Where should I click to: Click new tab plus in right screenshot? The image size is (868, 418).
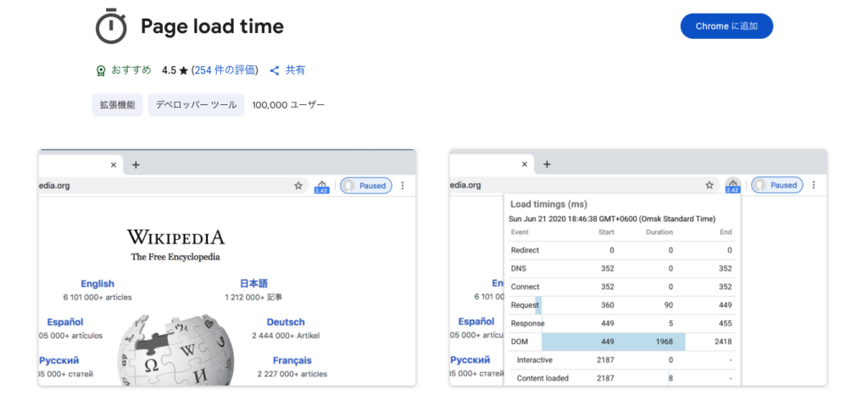coord(547,164)
